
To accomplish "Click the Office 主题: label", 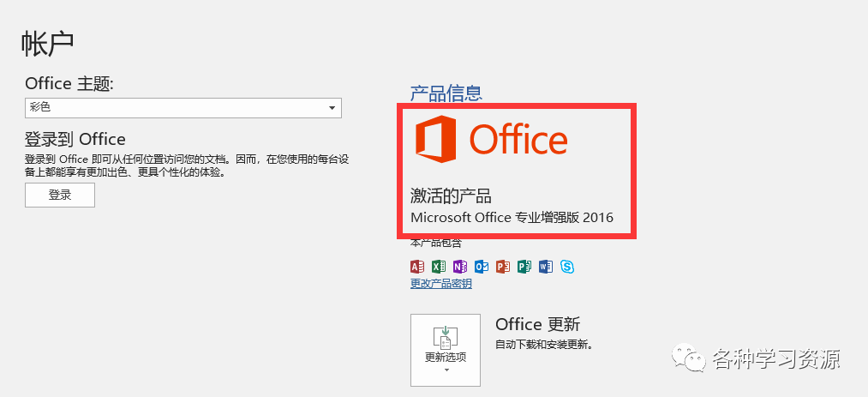I will [x=69, y=84].
